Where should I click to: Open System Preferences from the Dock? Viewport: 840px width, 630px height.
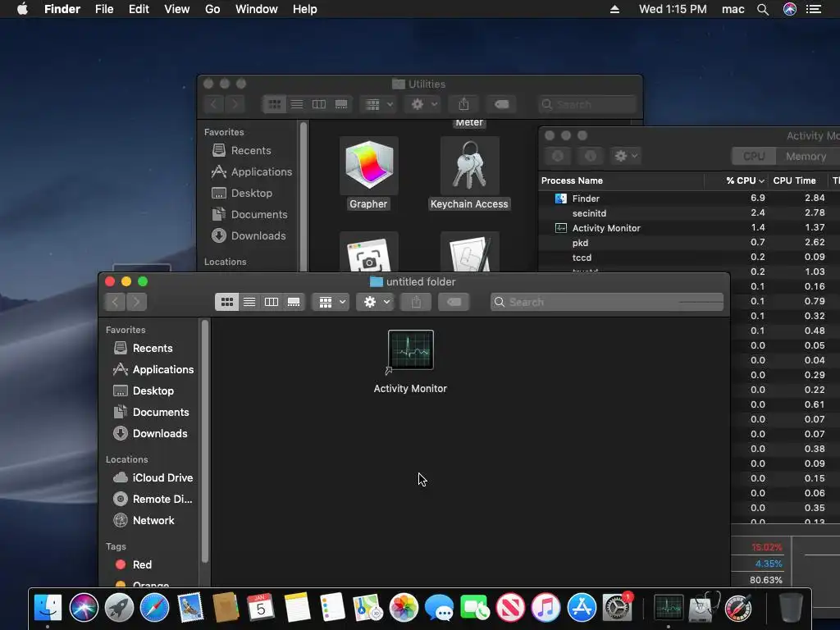click(617, 608)
